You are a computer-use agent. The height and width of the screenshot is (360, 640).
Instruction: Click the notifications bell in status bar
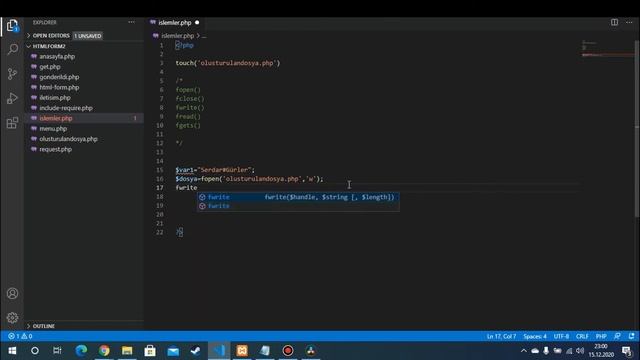tap(631, 336)
